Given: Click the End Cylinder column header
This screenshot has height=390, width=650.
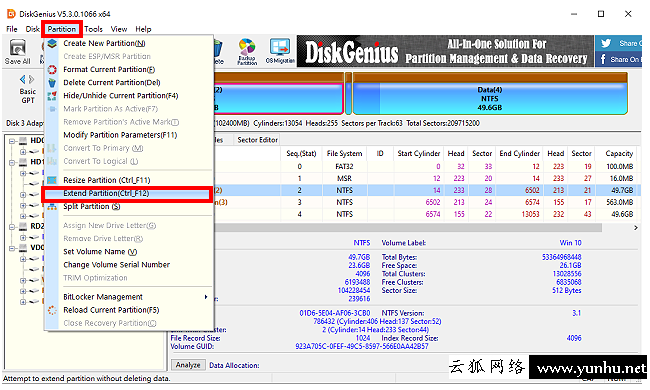Looking at the screenshot, I should pos(519,154).
